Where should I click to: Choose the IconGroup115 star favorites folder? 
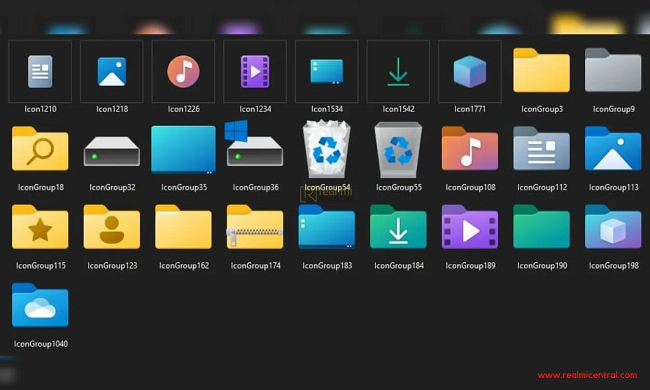click(x=40, y=227)
